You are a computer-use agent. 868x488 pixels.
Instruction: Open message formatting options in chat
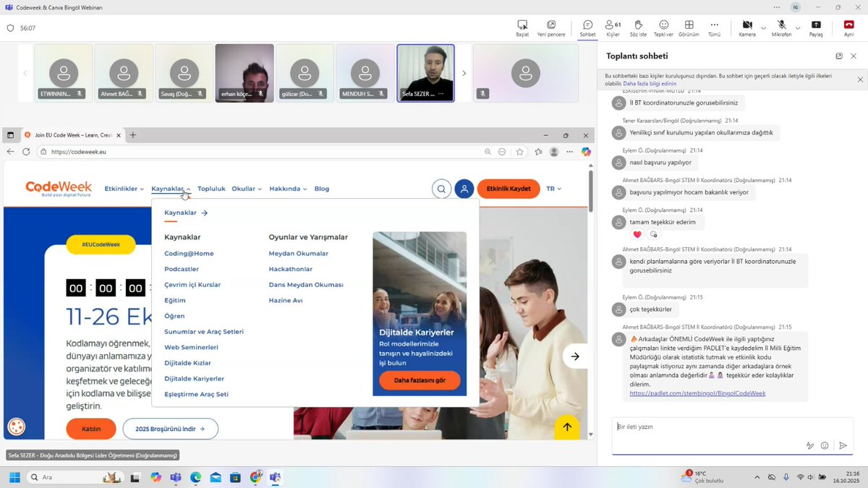(x=810, y=445)
